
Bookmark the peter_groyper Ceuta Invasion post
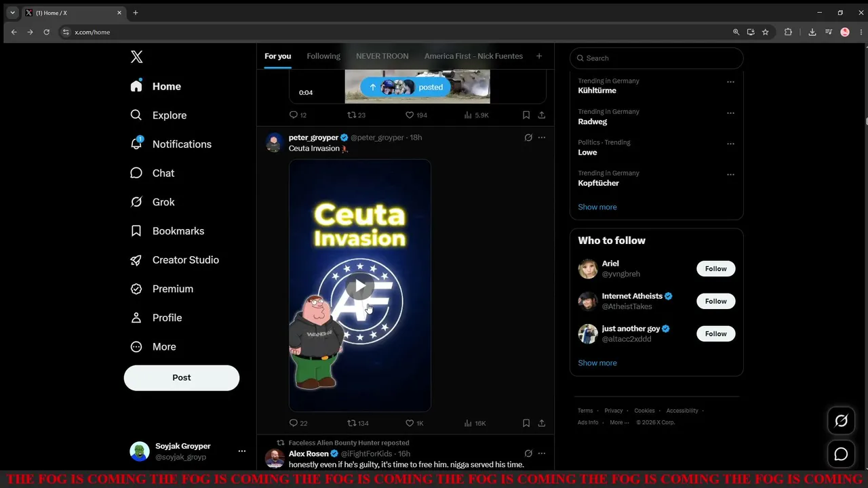(526, 423)
